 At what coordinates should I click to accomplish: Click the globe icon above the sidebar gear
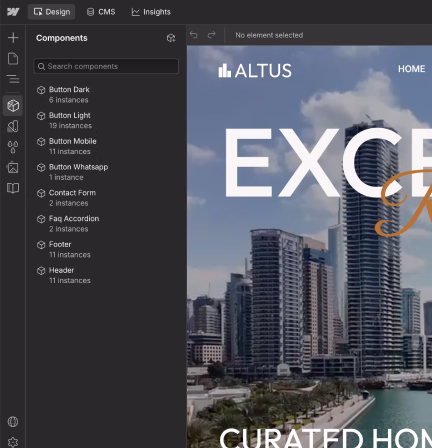[x=13, y=422]
